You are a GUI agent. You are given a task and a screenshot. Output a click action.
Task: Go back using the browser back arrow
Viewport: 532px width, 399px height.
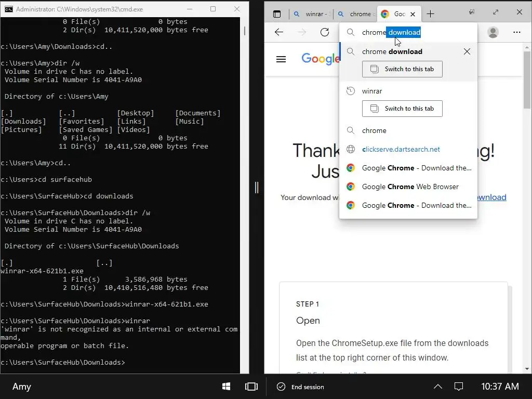click(x=279, y=32)
